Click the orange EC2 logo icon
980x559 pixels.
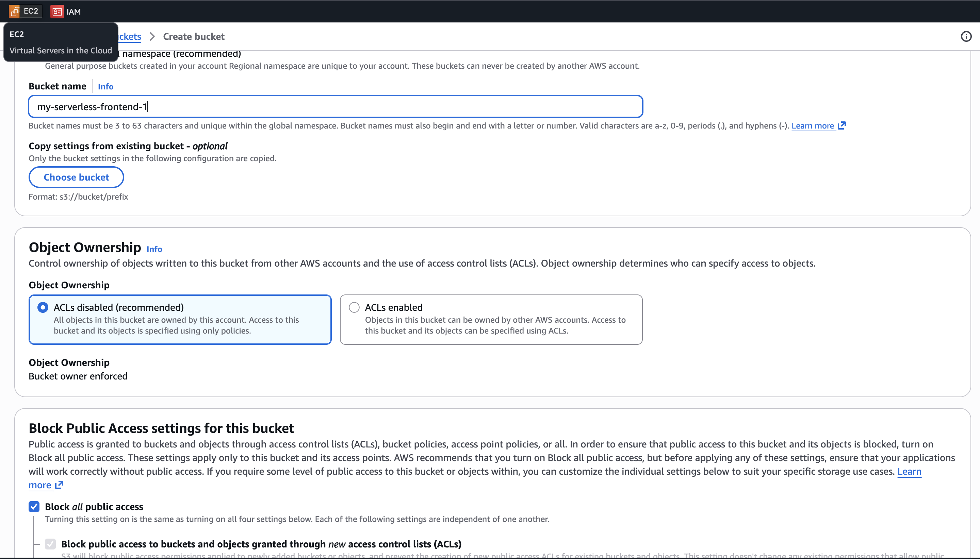tap(15, 11)
